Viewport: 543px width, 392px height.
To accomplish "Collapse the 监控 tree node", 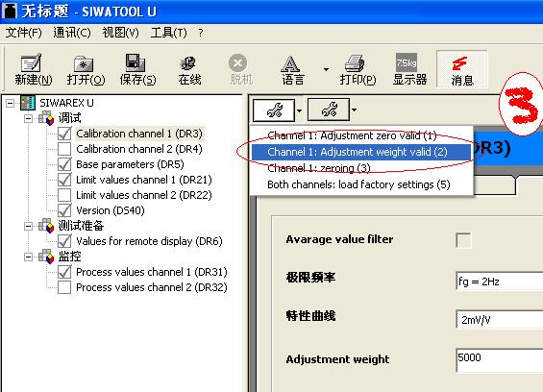I will click(29, 257).
